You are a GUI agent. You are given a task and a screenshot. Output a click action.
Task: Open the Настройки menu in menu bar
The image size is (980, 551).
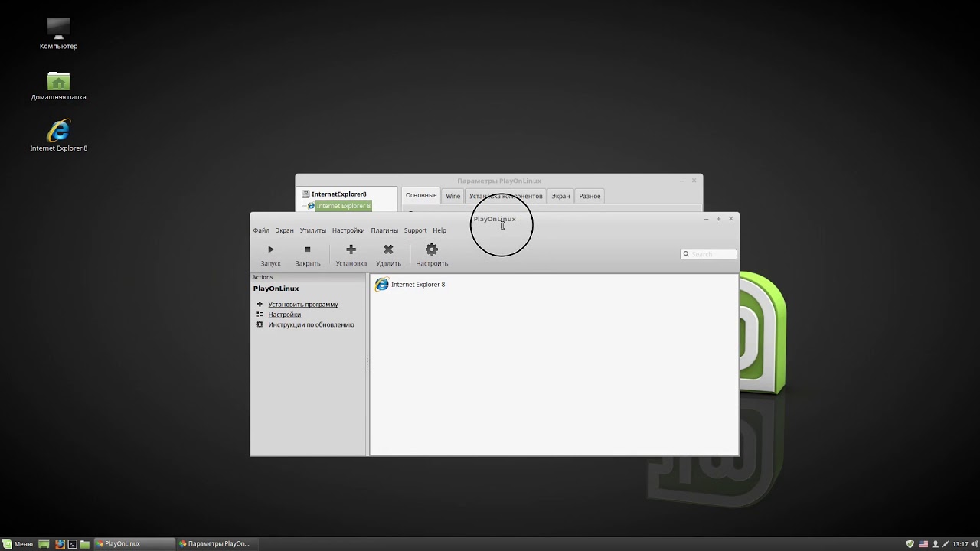pos(348,230)
